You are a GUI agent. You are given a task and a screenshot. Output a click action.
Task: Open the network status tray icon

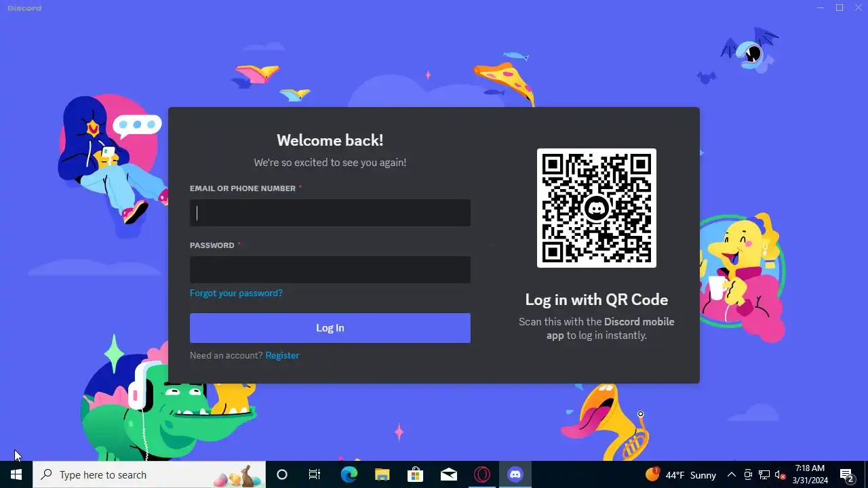764,474
